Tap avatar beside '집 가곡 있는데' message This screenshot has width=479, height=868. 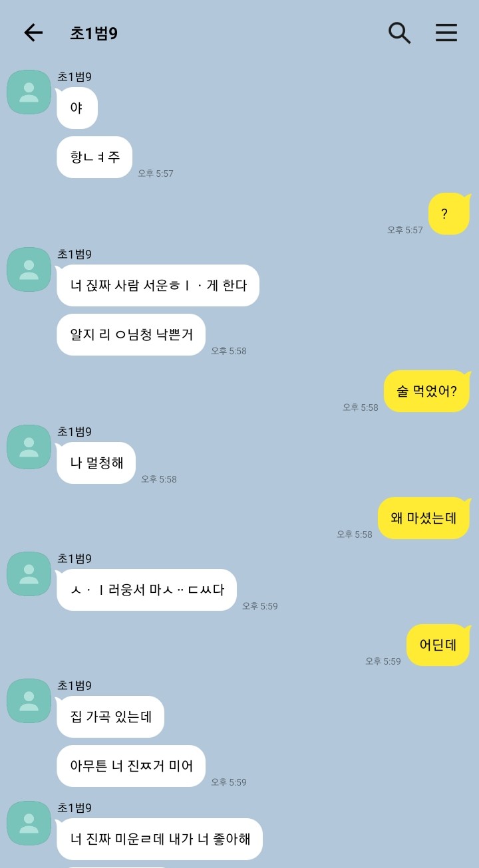[29, 701]
